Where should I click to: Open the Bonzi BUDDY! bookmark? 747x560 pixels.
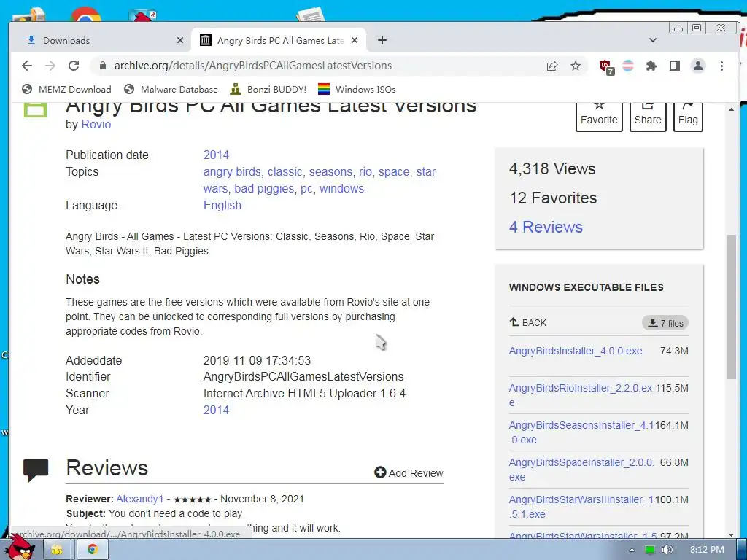[268, 90]
